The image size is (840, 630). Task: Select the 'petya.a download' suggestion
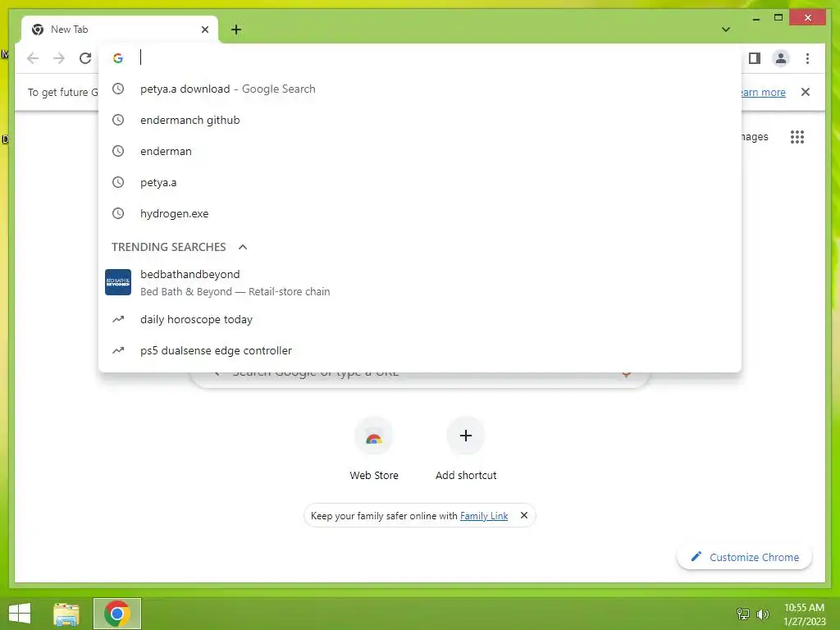tap(420, 89)
